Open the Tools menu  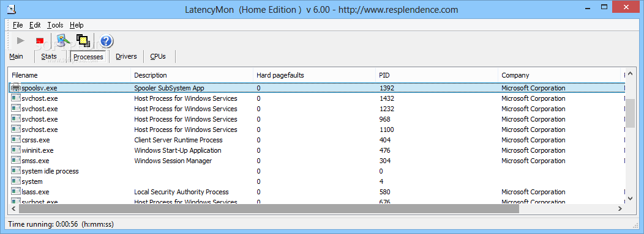[x=55, y=25]
